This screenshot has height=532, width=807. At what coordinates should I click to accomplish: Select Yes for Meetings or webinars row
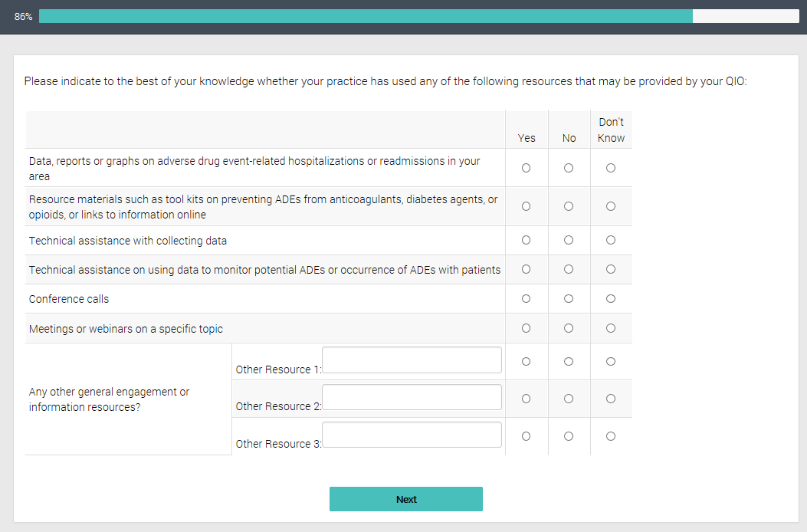coord(526,328)
